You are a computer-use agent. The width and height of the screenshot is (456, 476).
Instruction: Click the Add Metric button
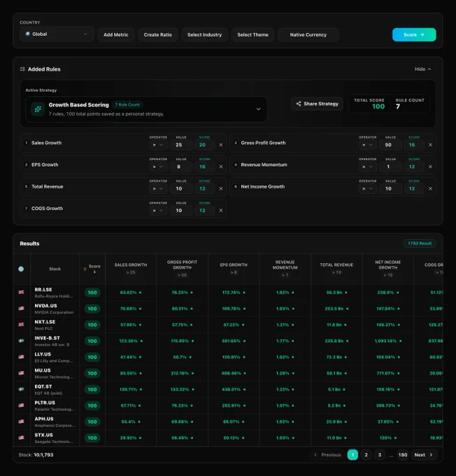[x=116, y=34]
